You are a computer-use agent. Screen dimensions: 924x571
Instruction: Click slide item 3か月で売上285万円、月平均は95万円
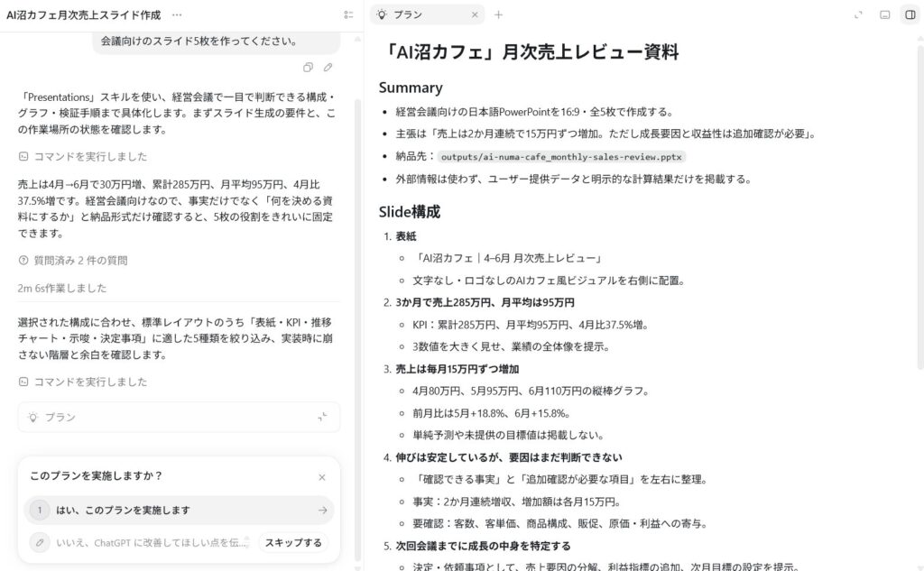485,303
